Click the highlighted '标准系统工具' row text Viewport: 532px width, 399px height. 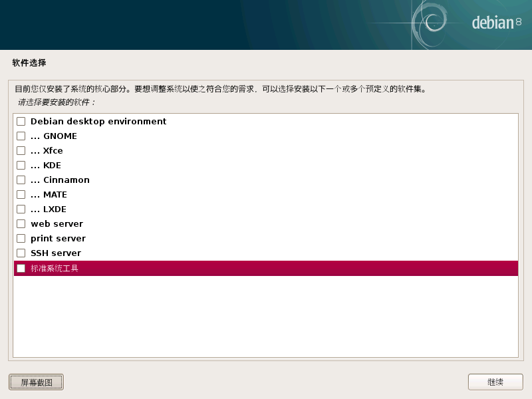[x=55, y=269]
